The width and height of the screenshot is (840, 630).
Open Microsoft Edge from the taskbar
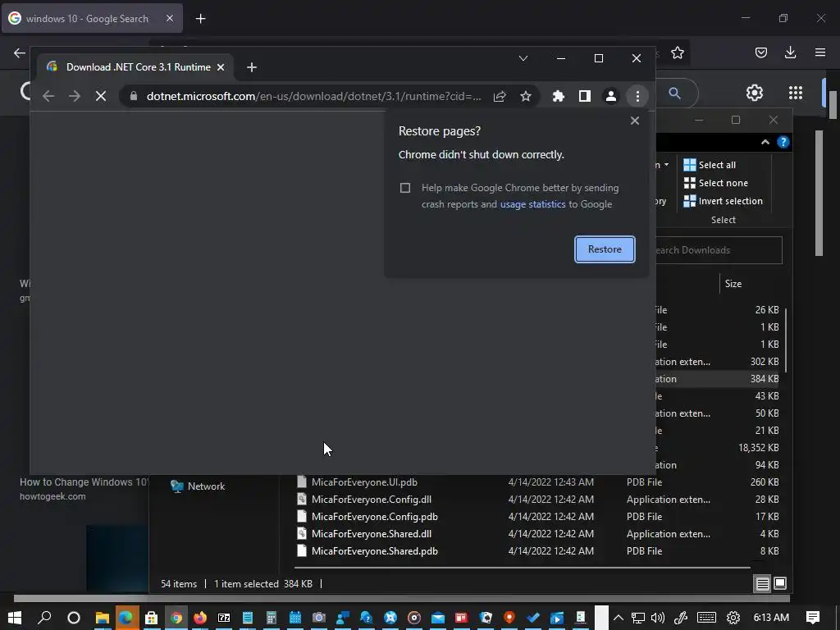click(x=126, y=618)
